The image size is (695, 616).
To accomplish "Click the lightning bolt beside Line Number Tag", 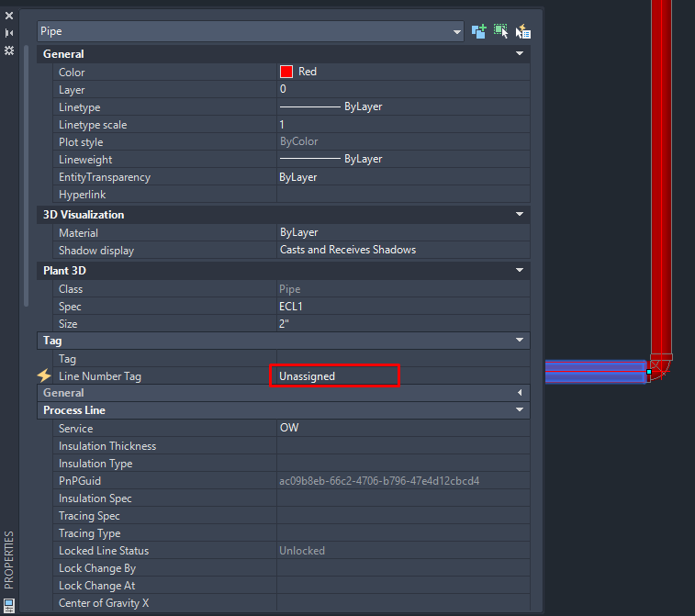I will pos(44,375).
